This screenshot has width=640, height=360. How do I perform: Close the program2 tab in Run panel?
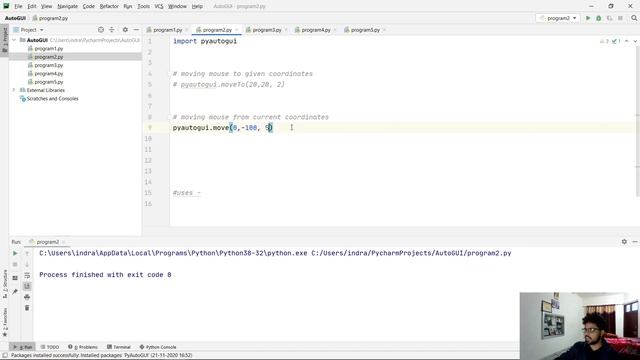coord(64,242)
